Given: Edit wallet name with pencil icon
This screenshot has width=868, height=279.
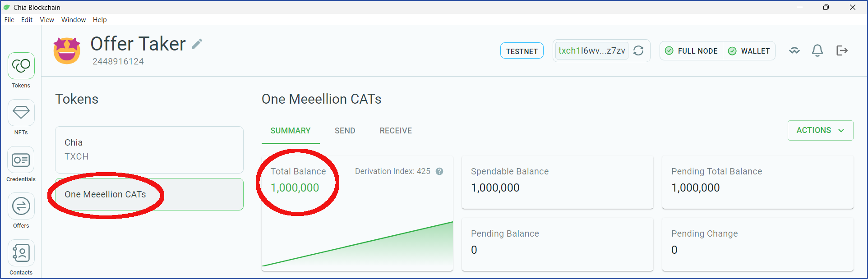Looking at the screenshot, I should coord(197,44).
